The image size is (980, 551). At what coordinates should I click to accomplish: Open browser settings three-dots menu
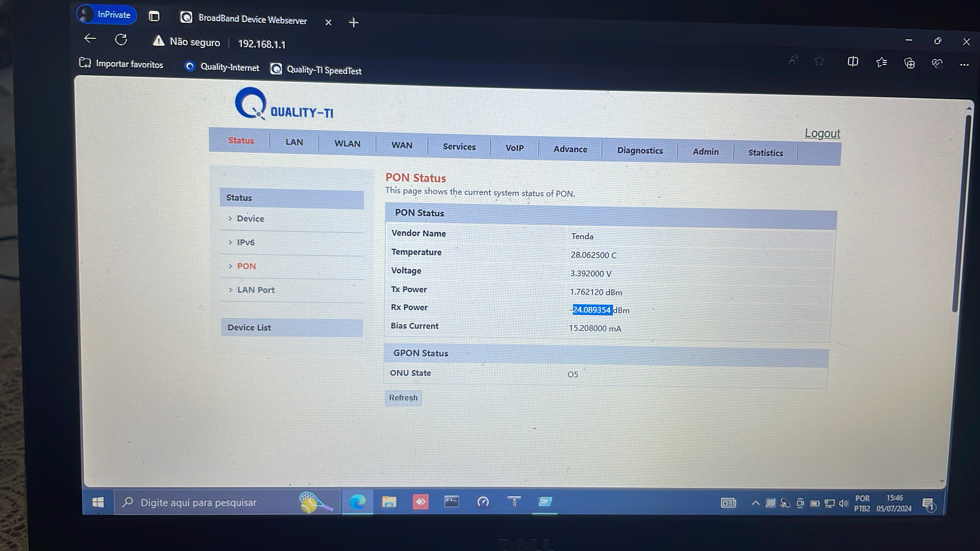[x=964, y=65]
